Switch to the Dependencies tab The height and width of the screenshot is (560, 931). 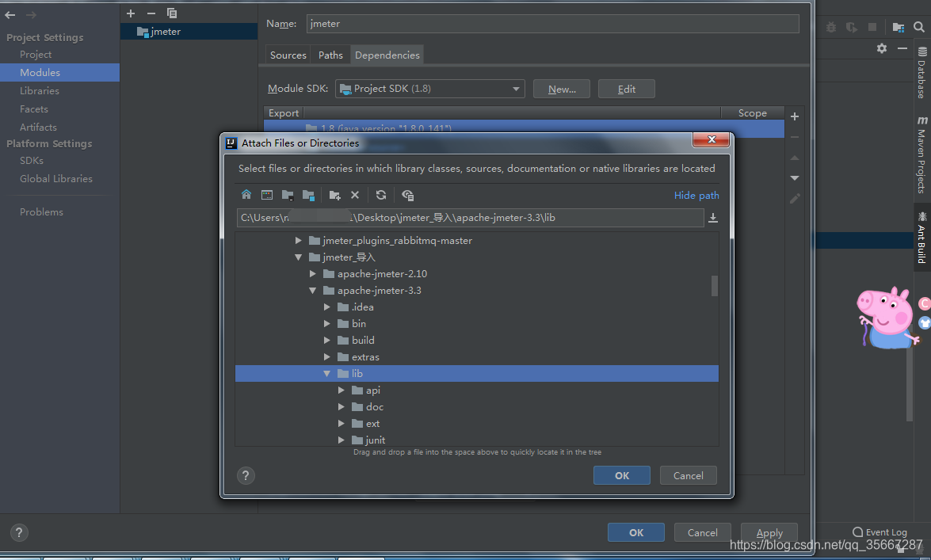(x=387, y=55)
